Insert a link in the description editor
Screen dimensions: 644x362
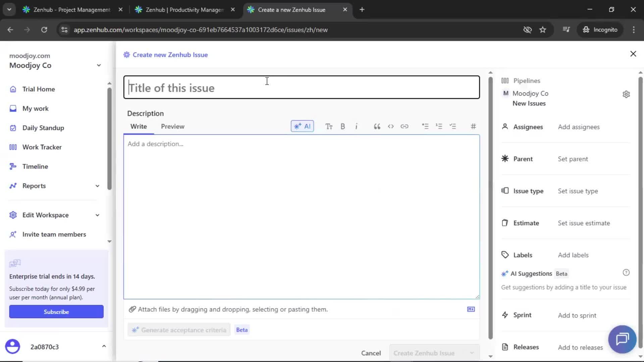coord(405,126)
